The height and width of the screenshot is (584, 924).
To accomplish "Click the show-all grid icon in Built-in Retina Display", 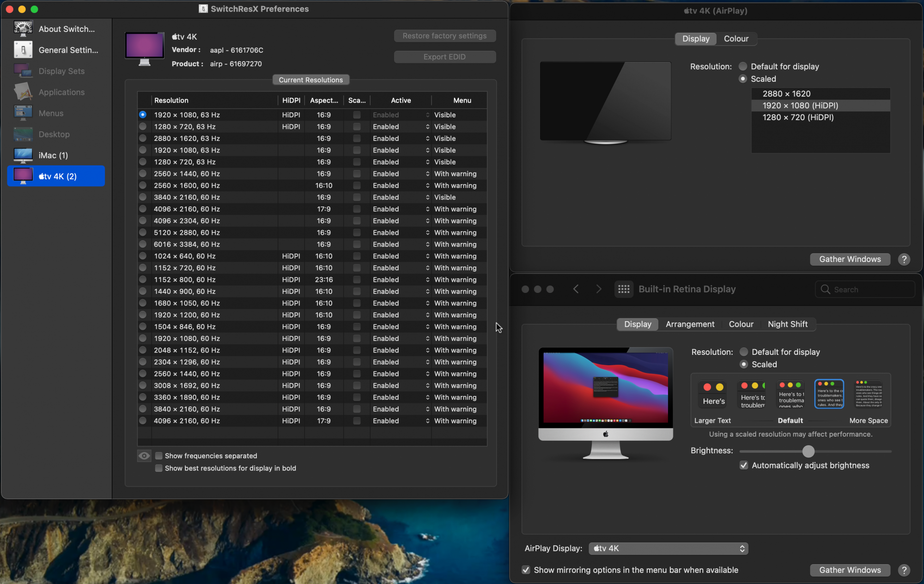I will (624, 289).
